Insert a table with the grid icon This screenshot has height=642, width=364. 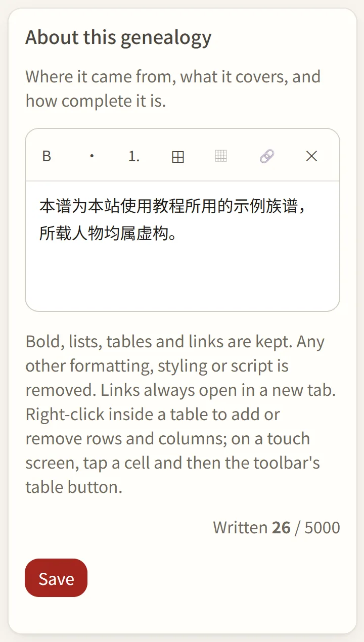(178, 156)
